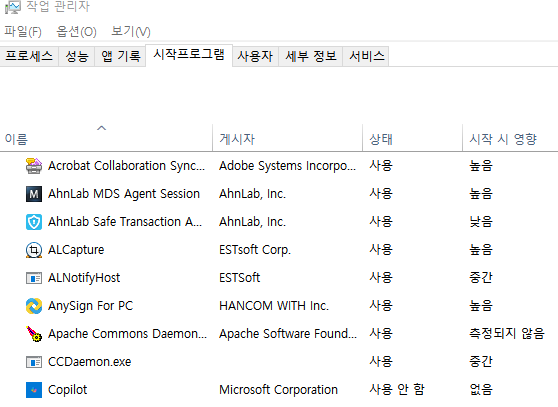Click publisher Apache Software Found...
Viewport: 558px width, 407px height.
(288, 334)
